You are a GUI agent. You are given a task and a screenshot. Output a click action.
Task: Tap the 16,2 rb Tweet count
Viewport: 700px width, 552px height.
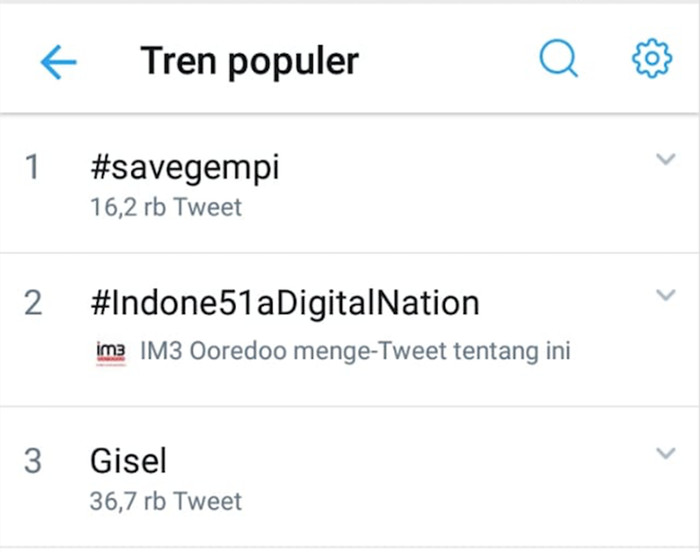[x=166, y=207]
